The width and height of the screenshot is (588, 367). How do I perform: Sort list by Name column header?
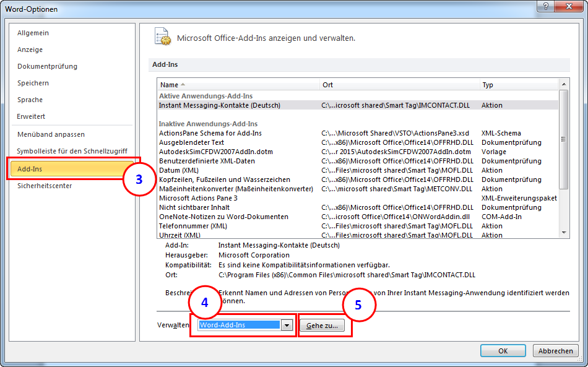click(238, 85)
